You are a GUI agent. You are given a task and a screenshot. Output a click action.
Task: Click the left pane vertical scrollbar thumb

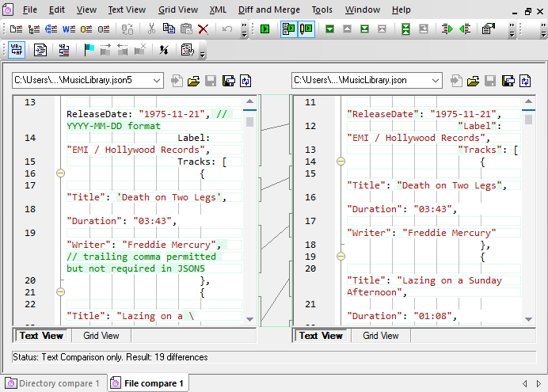tap(250, 122)
